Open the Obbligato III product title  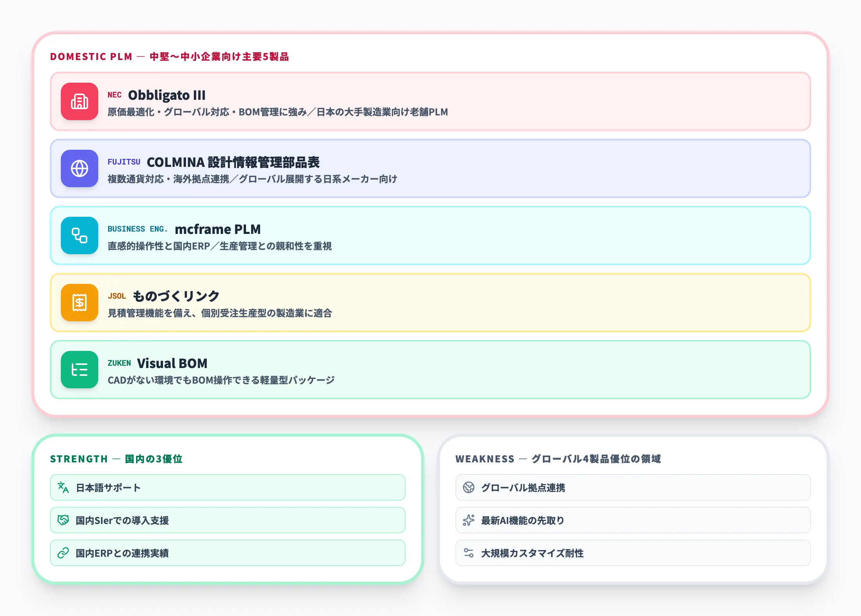[167, 95]
